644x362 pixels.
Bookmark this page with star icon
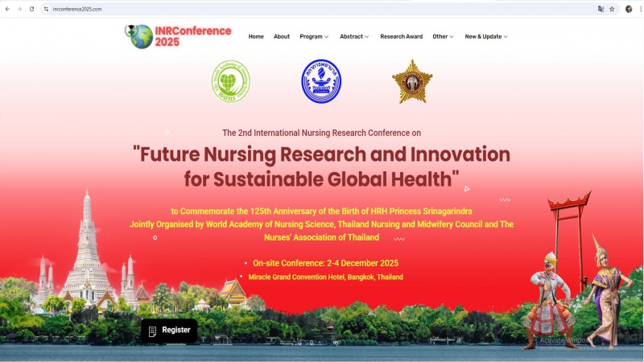612,9
